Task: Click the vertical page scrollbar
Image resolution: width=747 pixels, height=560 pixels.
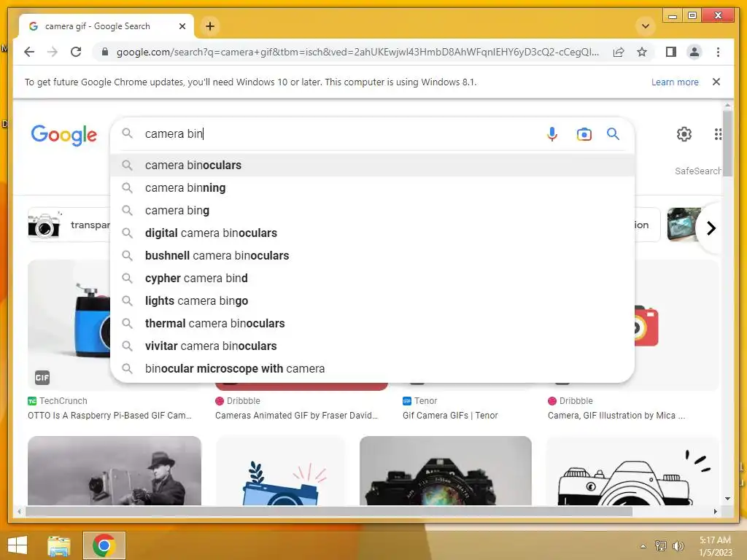Action: coord(727,143)
